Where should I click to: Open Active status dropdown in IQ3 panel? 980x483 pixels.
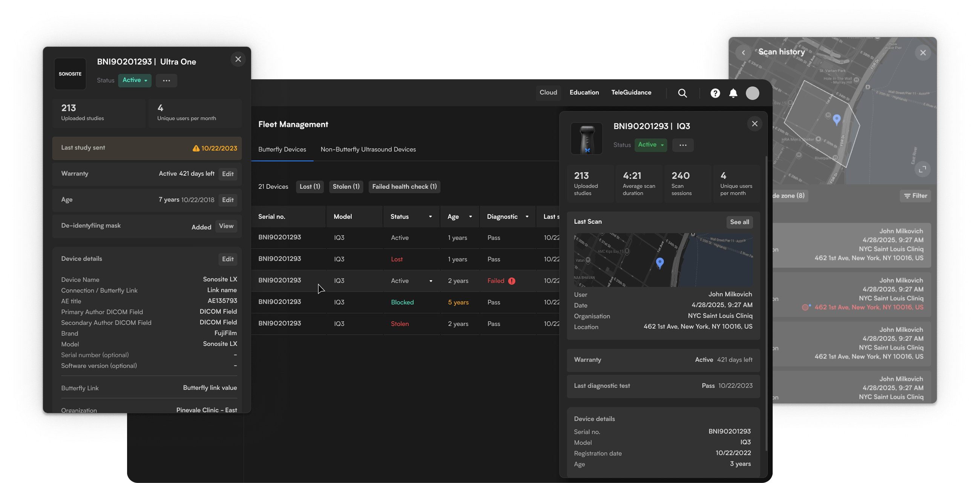click(650, 145)
